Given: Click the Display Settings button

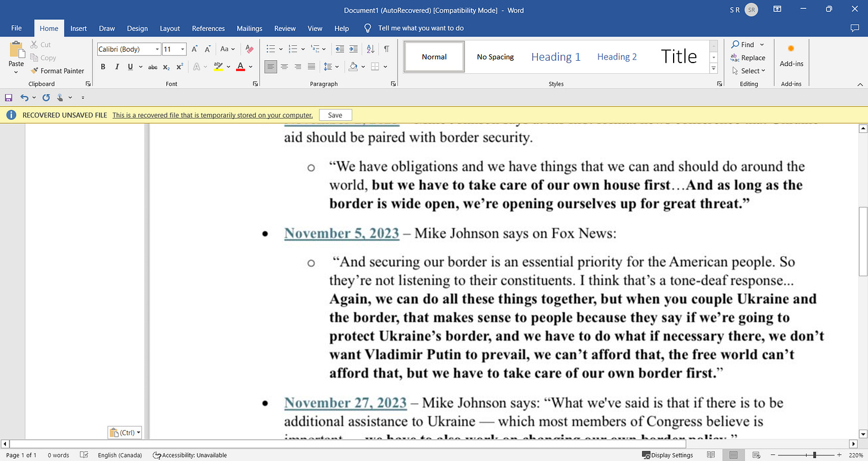Looking at the screenshot, I should coord(668,455).
